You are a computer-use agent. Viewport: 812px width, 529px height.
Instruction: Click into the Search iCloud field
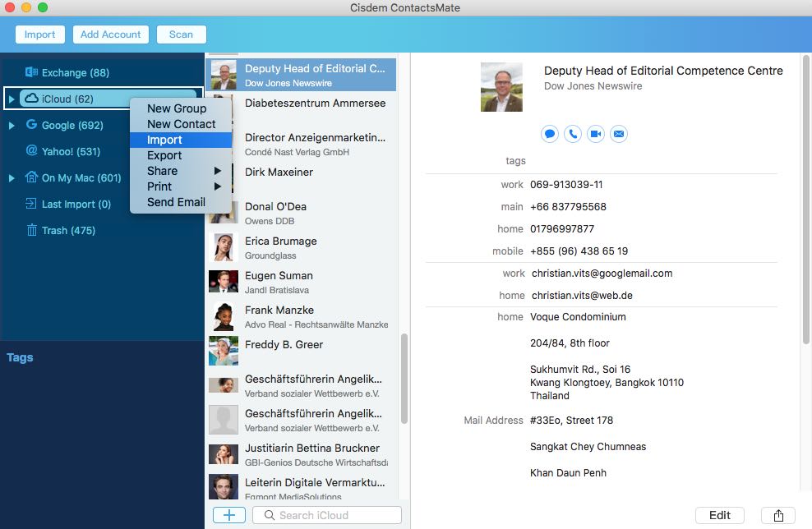click(x=327, y=515)
